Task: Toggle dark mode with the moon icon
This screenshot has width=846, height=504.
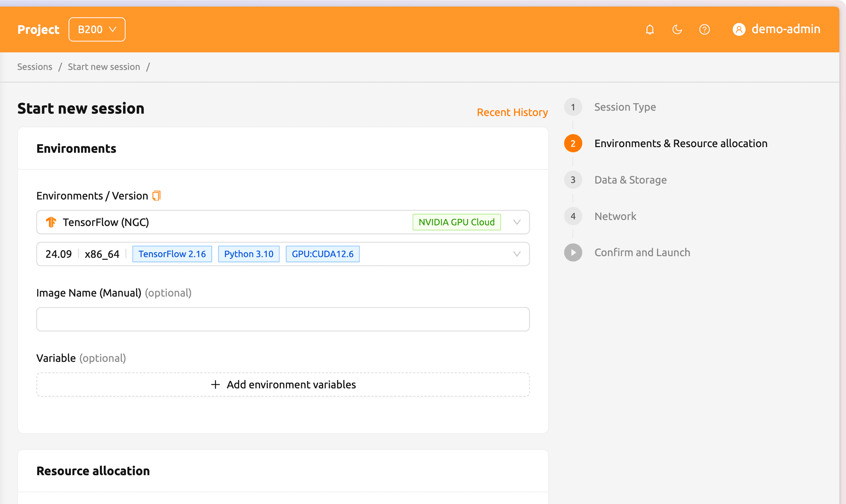Action: 677,30
